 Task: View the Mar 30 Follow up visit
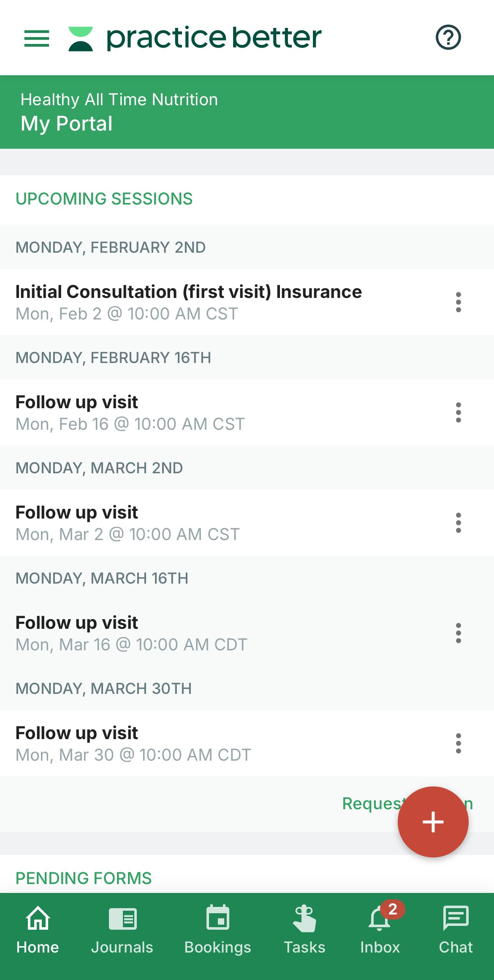(x=133, y=743)
